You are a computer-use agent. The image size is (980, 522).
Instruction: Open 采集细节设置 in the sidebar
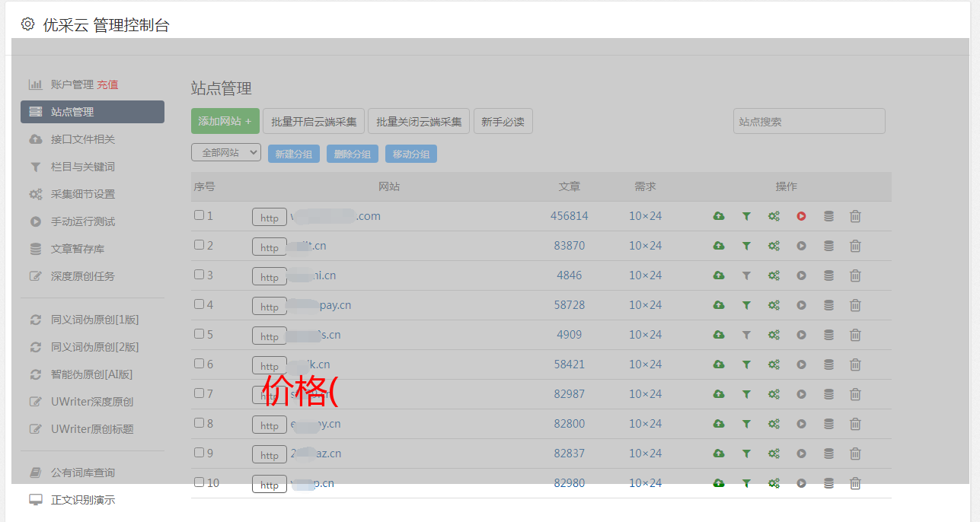point(83,194)
